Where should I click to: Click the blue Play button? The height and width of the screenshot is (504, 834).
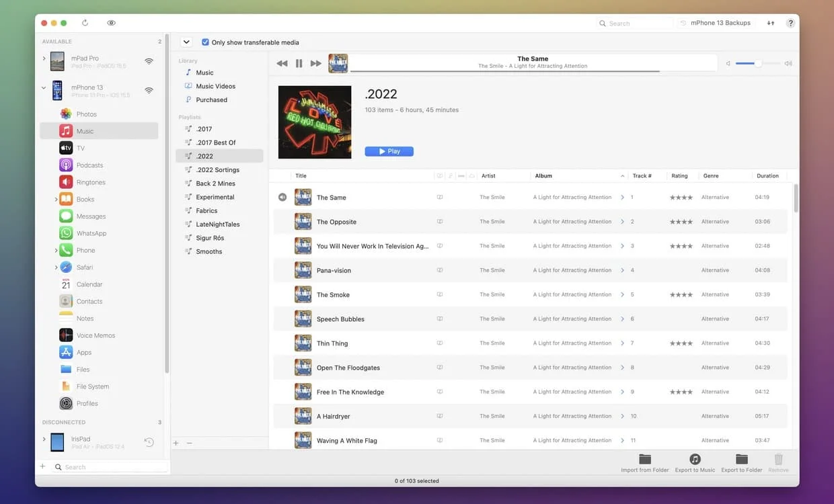click(x=389, y=151)
